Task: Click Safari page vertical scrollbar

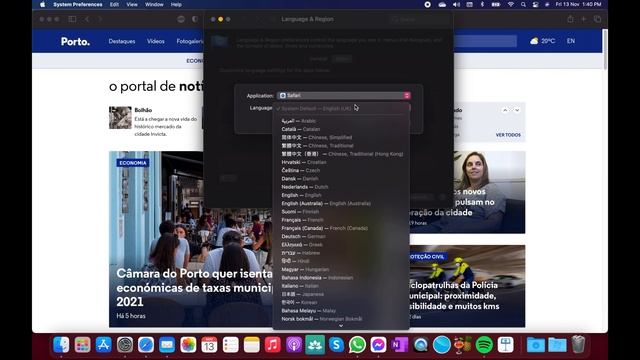Action: (x=605, y=49)
